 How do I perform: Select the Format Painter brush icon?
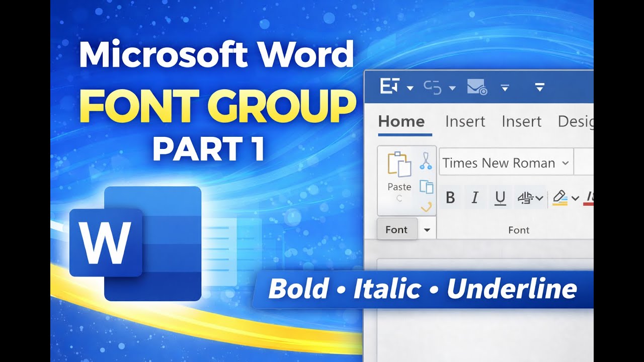(x=427, y=206)
